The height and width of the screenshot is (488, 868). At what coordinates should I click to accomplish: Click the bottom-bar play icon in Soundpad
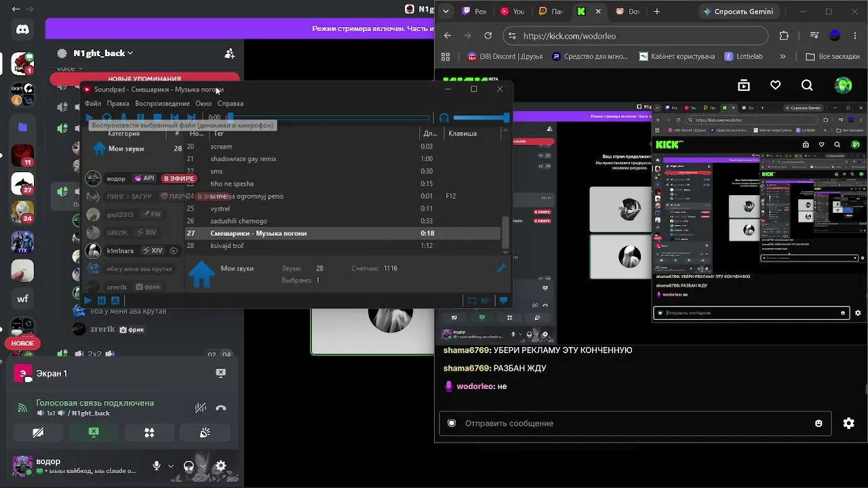point(88,300)
